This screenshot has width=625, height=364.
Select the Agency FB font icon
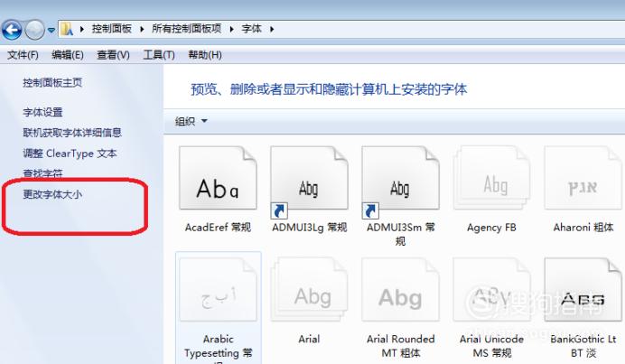tap(492, 178)
